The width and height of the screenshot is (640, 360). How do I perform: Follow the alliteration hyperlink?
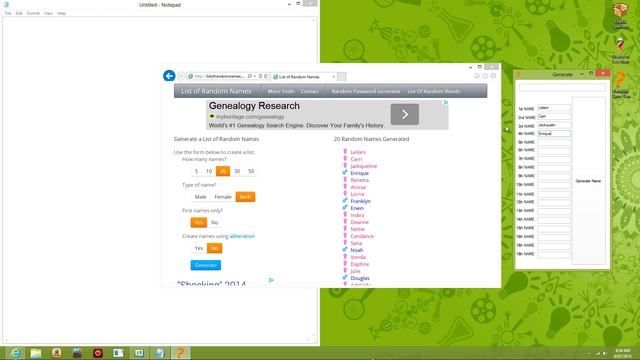[242, 236]
